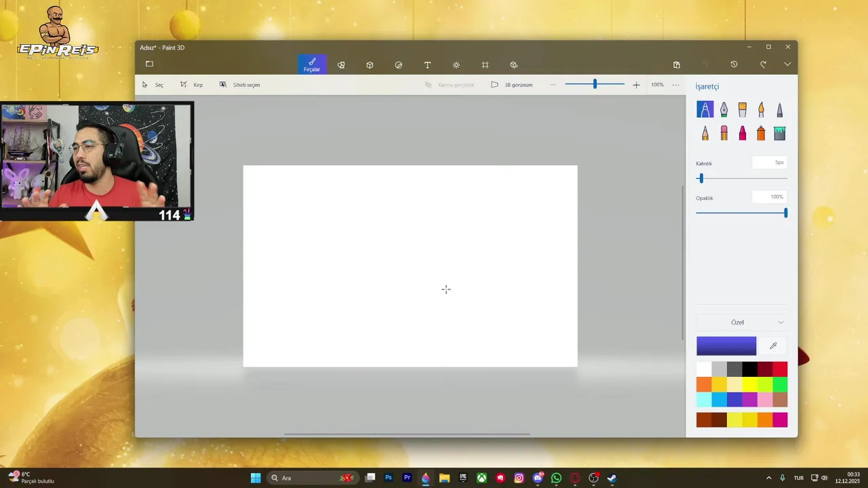
Task: Click the Opaklık opacity value field
Action: pos(769,197)
